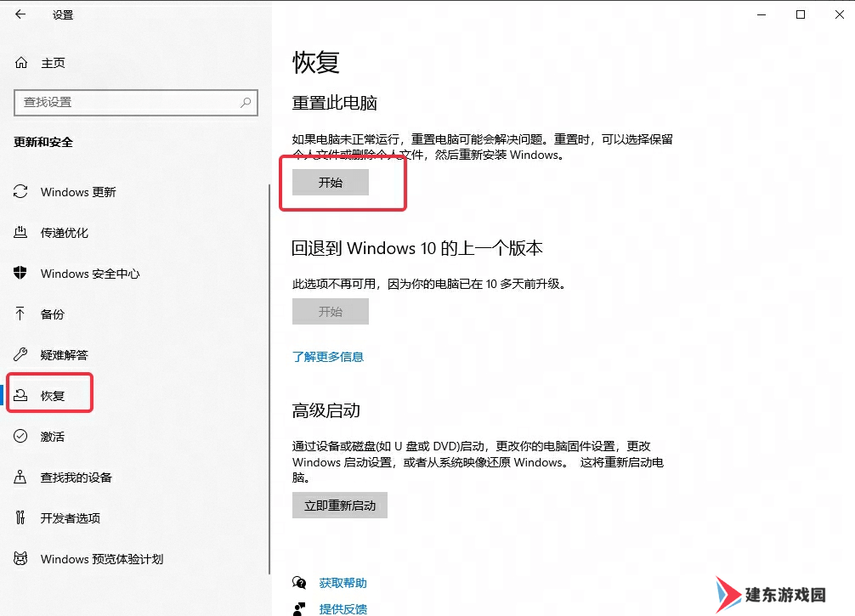Minimize the 设置 window

click(762, 14)
